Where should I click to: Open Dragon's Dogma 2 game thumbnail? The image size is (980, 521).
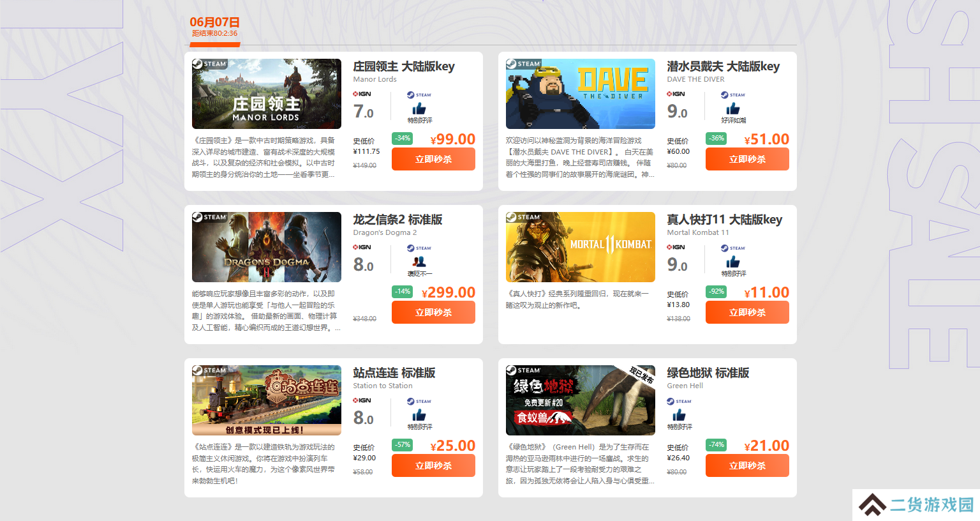267,247
